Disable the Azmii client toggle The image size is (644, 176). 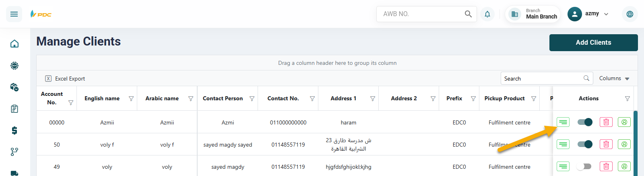click(x=585, y=122)
